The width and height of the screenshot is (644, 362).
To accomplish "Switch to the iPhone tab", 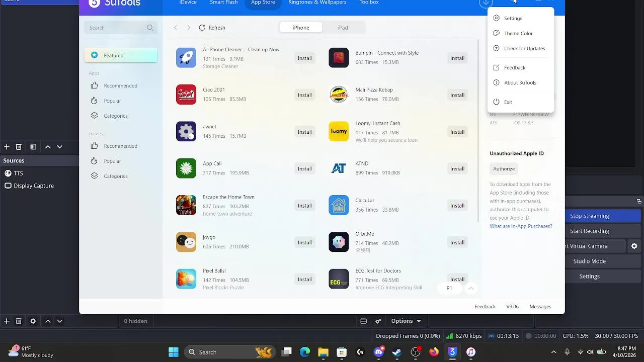I will tap(301, 28).
